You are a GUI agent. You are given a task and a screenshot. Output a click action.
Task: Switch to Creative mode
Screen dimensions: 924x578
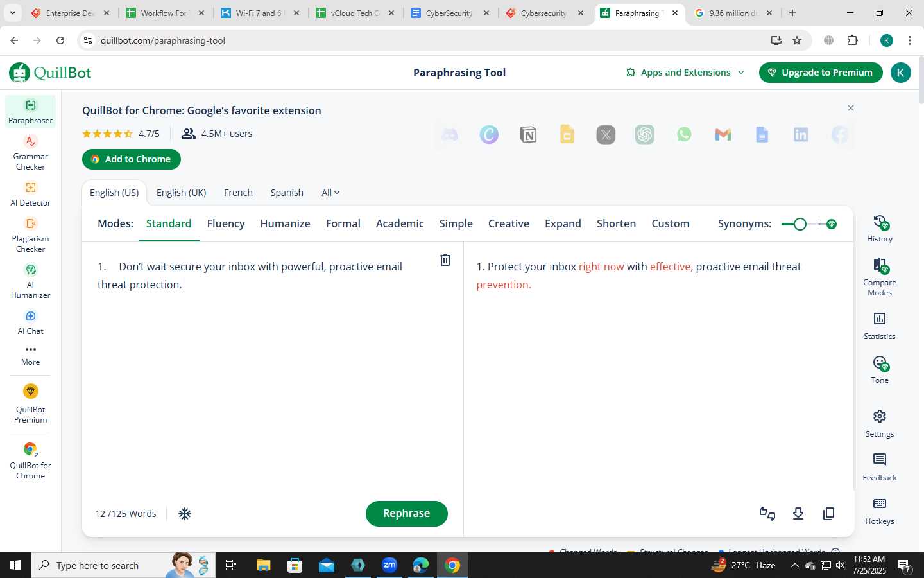tap(508, 223)
